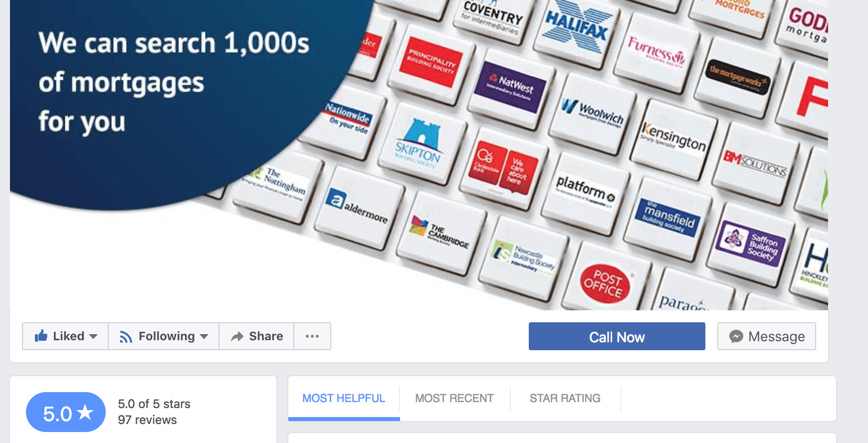868x443 pixels.
Task: Click the Share button
Action: pos(256,336)
